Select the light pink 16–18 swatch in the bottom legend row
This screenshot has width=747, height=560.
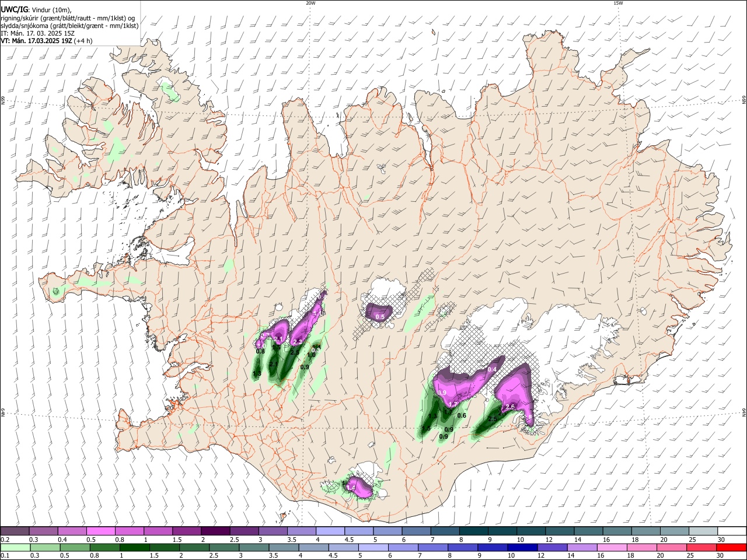[613, 548]
